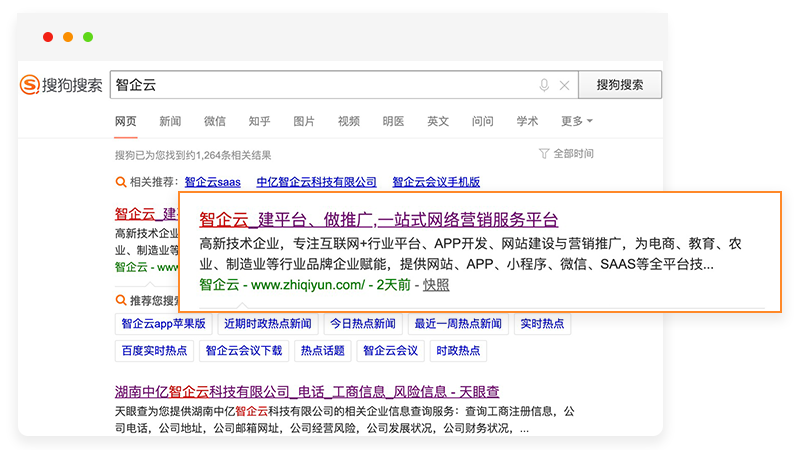Click the microphone voice search icon
The width and height of the screenshot is (800, 450).
544,85
